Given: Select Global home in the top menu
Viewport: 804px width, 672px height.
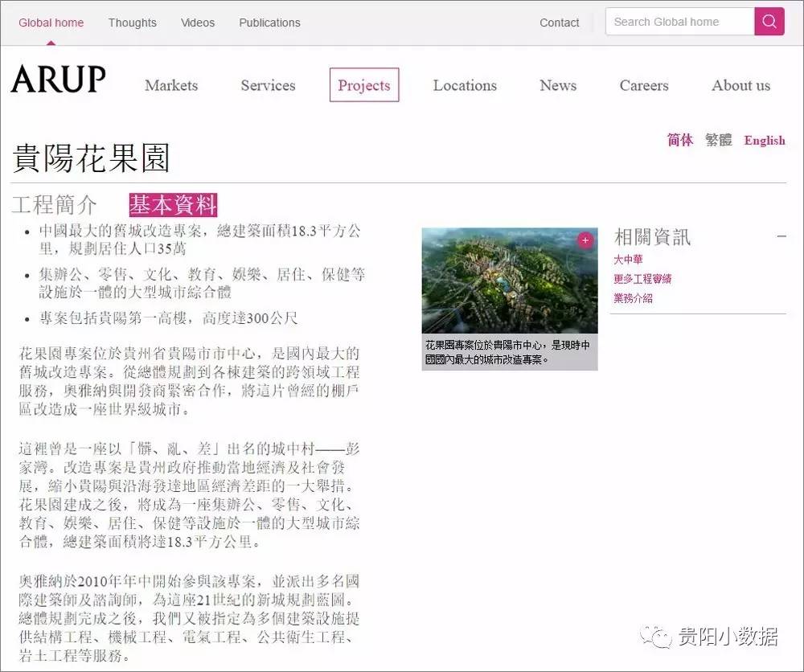Looking at the screenshot, I should pos(51,23).
